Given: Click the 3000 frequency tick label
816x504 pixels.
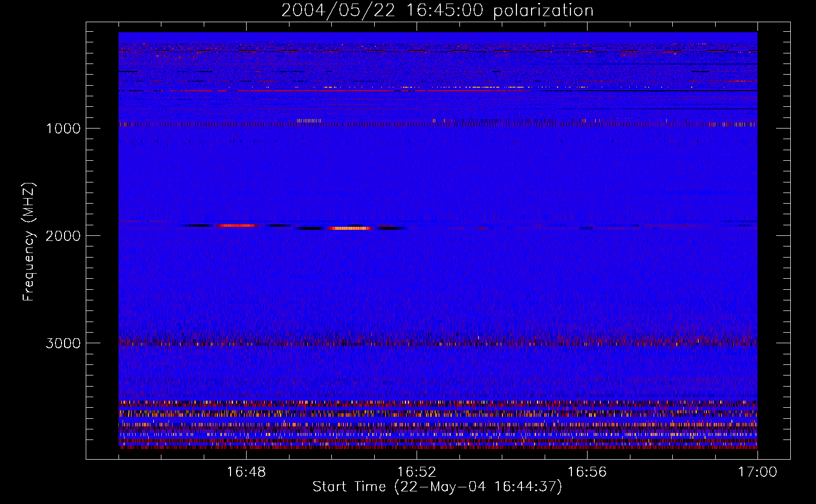Looking at the screenshot, I should pos(63,343).
